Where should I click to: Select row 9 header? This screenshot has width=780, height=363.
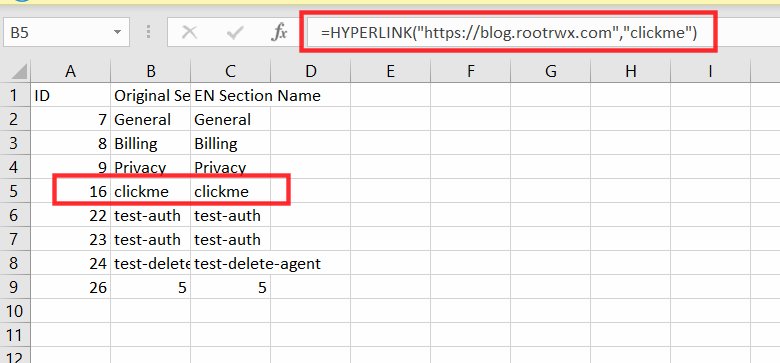pyautogui.click(x=15, y=287)
